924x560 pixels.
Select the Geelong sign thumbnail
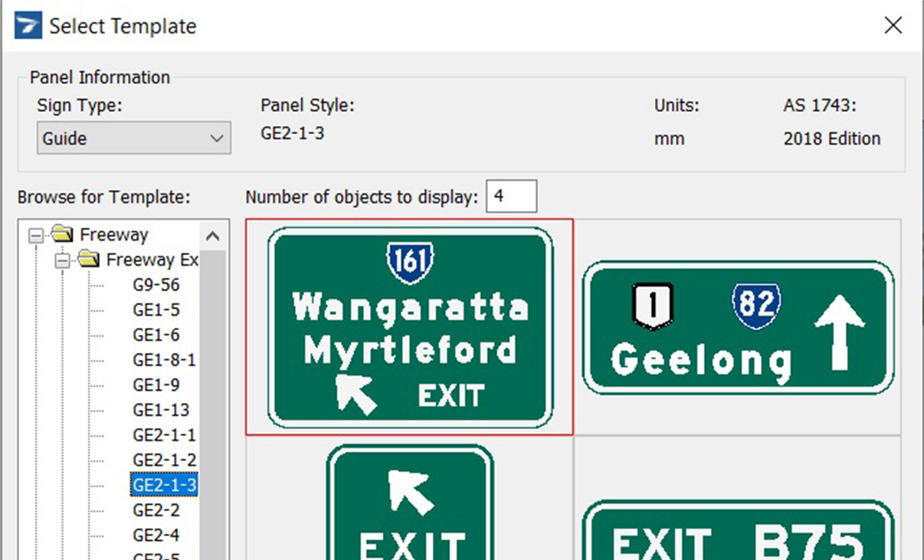738,327
